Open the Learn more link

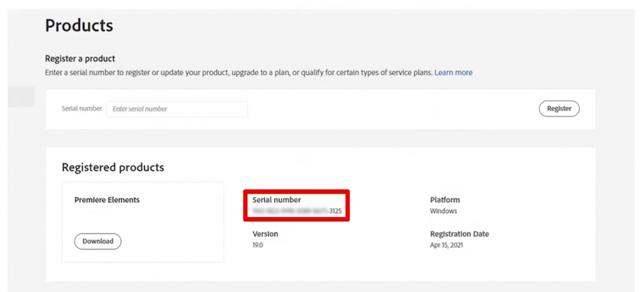tap(453, 72)
